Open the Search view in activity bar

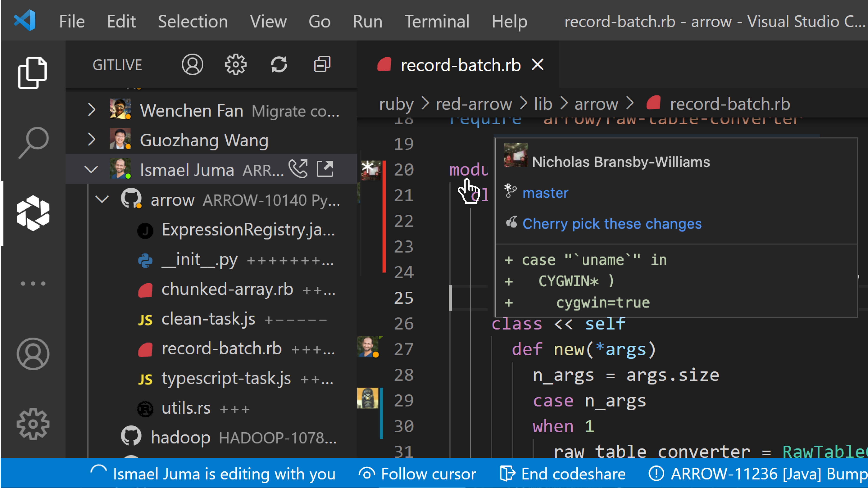(x=33, y=143)
